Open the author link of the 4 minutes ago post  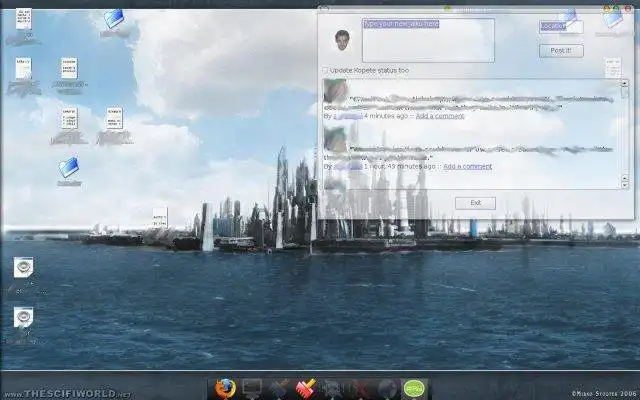[348, 116]
